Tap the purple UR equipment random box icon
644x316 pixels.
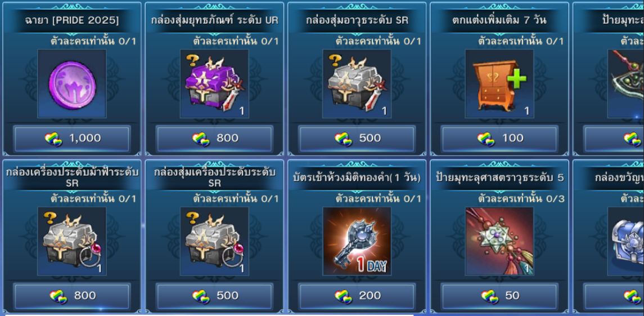214,83
